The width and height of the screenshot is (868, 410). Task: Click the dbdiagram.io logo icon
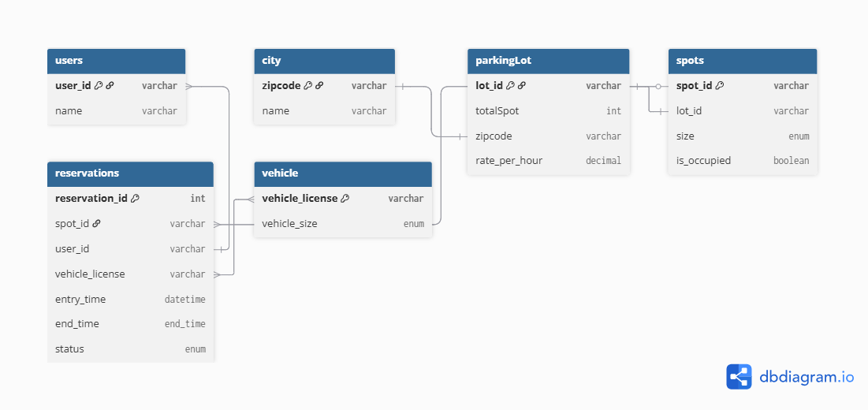tap(739, 377)
